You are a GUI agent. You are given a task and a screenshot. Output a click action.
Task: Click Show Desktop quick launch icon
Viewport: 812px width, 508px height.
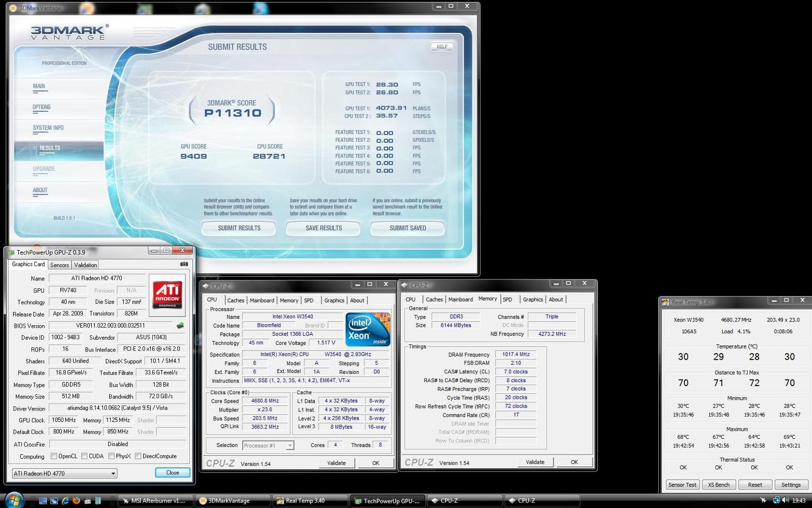tap(43, 501)
